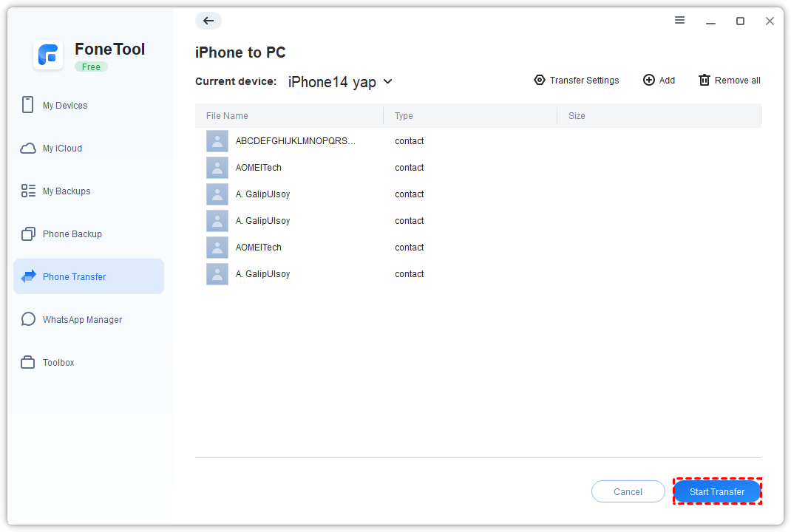Click the WhatsApp Manager chat icon
Screen dimensions: 791x532
pos(28,319)
